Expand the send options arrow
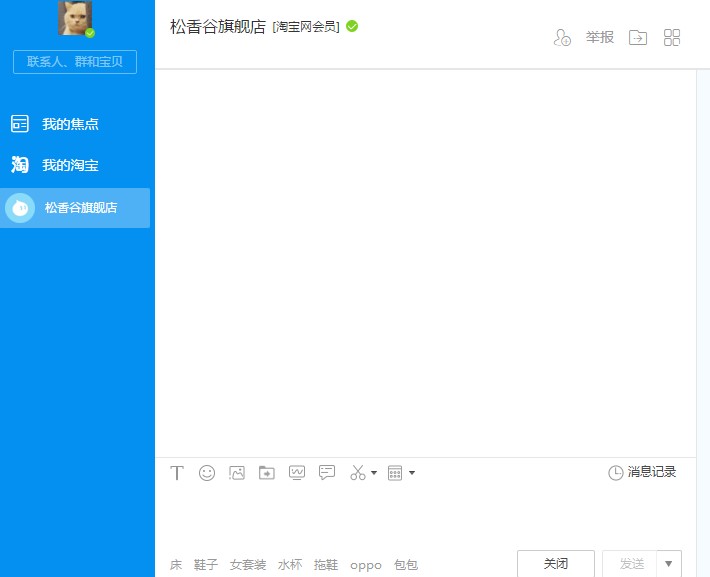The height and width of the screenshot is (577, 710). click(669, 564)
